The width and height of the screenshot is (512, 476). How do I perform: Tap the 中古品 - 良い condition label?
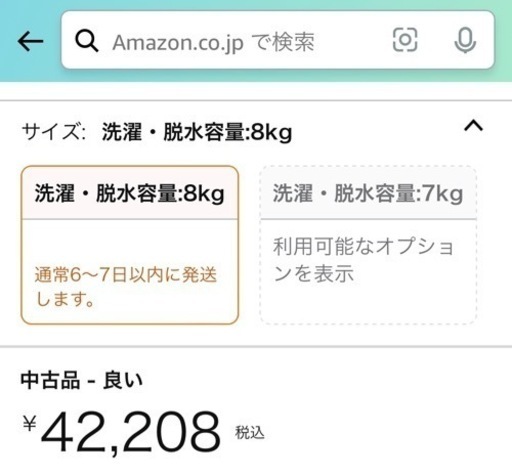82,380
